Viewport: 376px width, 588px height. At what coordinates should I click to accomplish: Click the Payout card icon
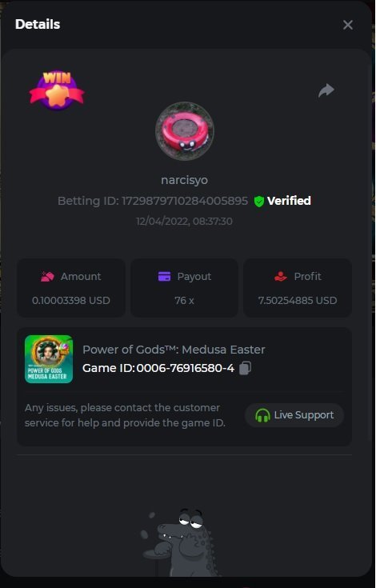[x=164, y=277]
